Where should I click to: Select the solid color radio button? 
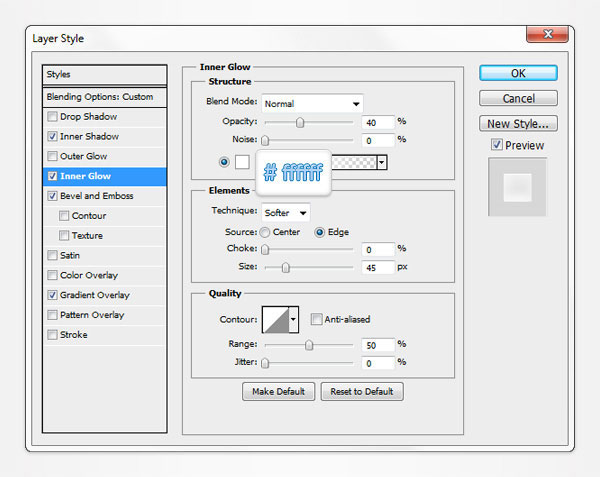pos(224,162)
